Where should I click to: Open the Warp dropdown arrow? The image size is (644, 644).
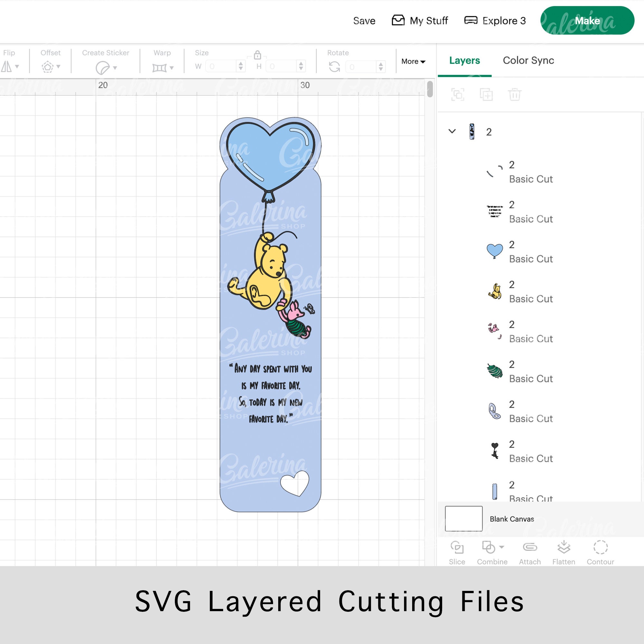pyautogui.click(x=172, y=68)
